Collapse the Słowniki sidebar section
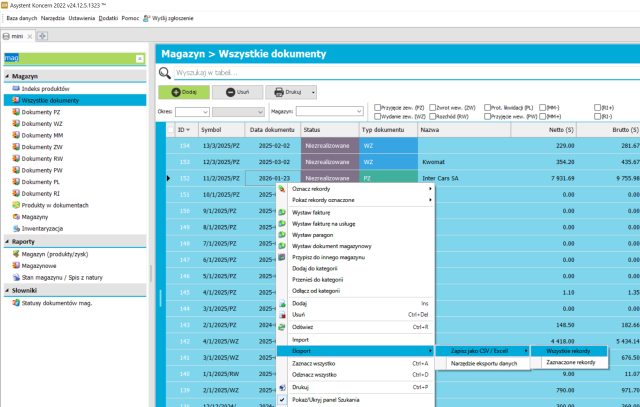Image resolution: width=640 pixels, height=407 pixels. tap(7, 290)
